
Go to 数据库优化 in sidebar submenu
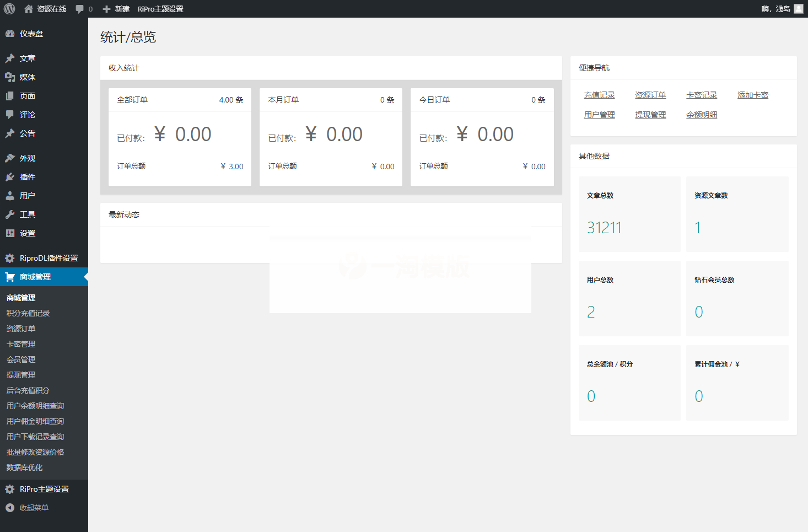24,467
